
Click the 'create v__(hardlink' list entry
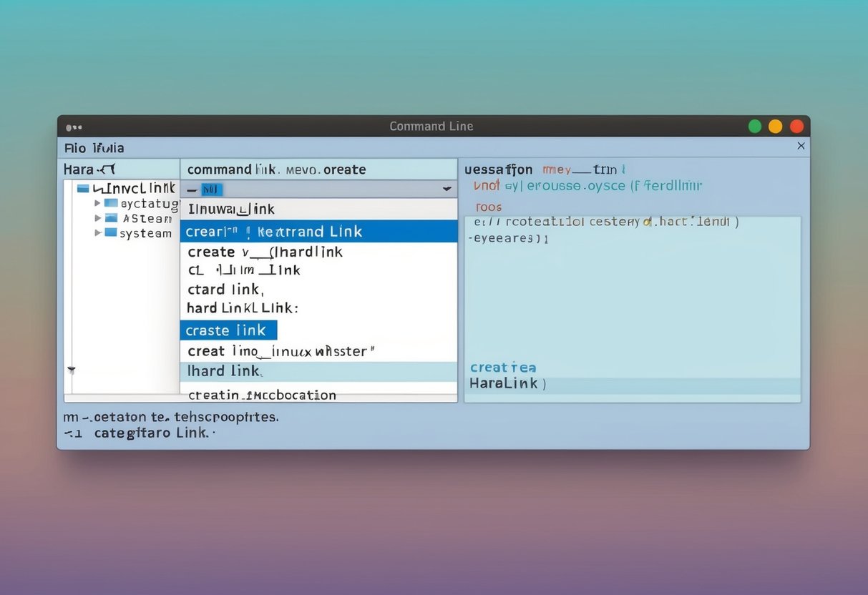click(x=265, y=252)
